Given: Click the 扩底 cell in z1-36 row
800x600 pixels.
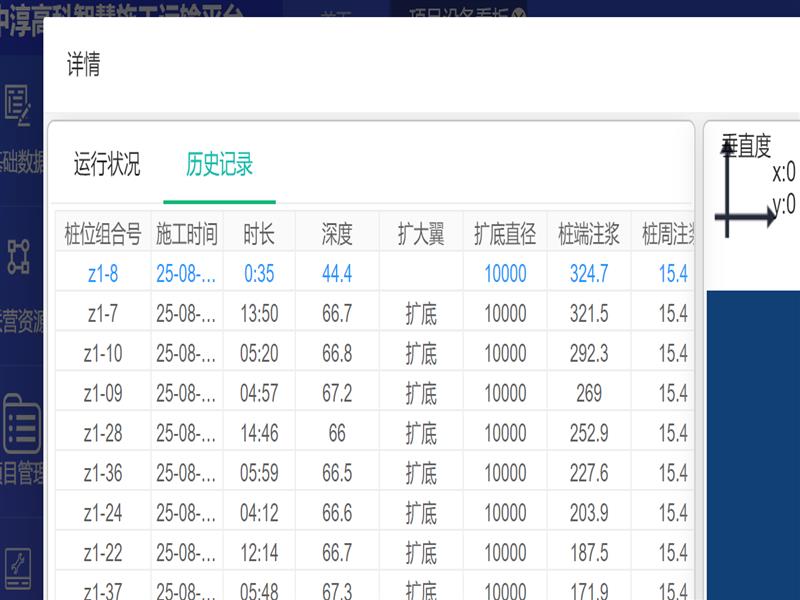Looking at the screenshot, I should point(420,473).
